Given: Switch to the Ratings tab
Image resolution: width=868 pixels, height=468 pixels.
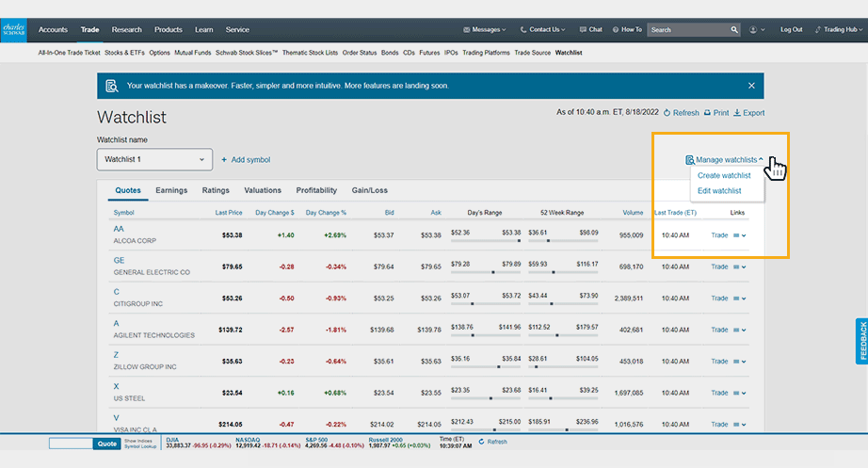Looking at the screenshot, I should coord(216,190).
